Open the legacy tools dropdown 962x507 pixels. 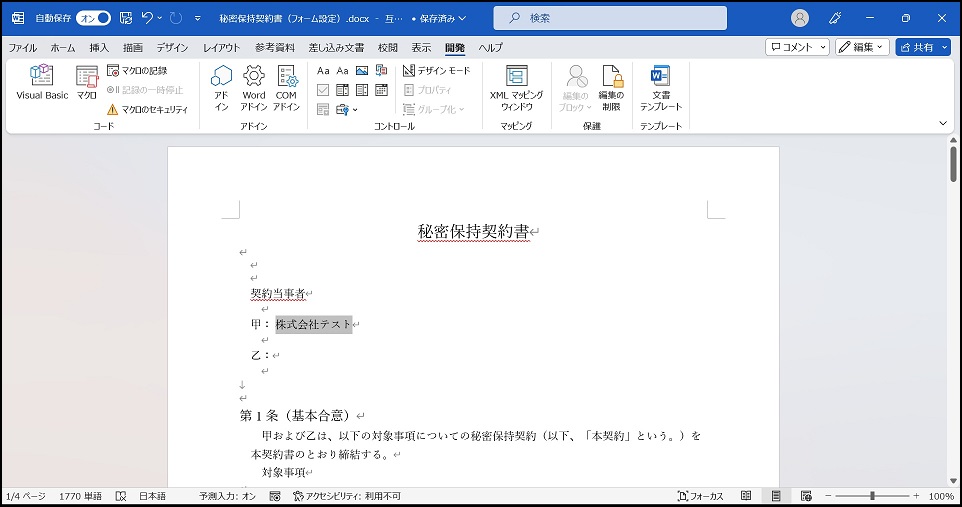347,109
